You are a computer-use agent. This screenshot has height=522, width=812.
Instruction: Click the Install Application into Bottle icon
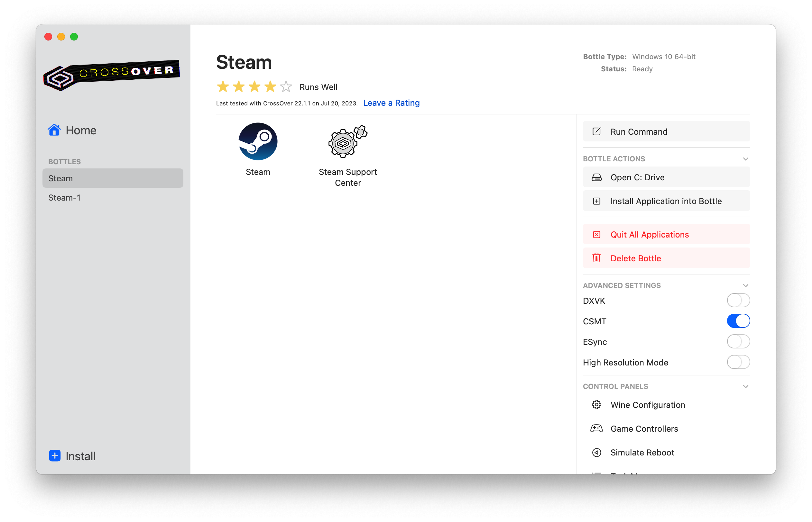(597, 201)
